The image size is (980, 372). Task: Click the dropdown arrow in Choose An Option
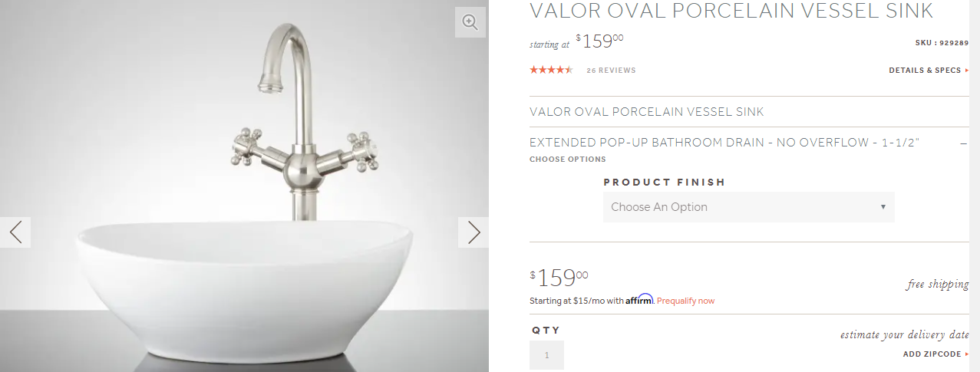point(883,207)
